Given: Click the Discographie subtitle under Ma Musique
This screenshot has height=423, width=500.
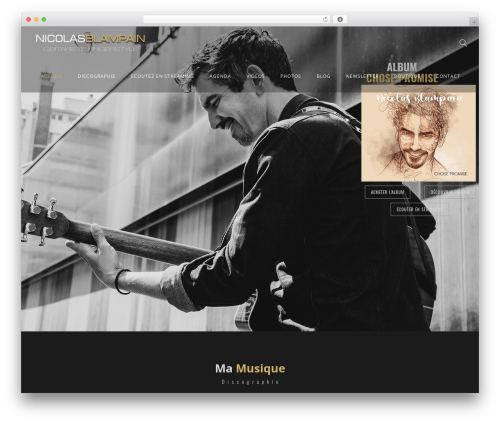Looking at the screenshot, I should [x=250, y=382].
